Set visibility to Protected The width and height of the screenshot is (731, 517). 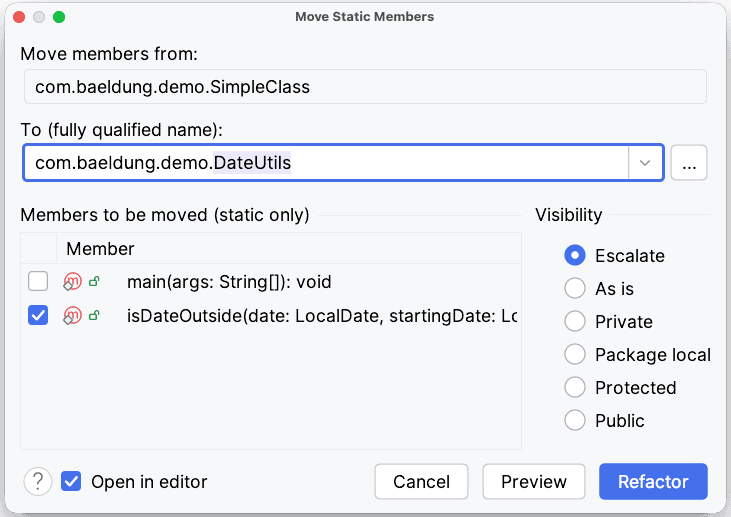[575, 387]
